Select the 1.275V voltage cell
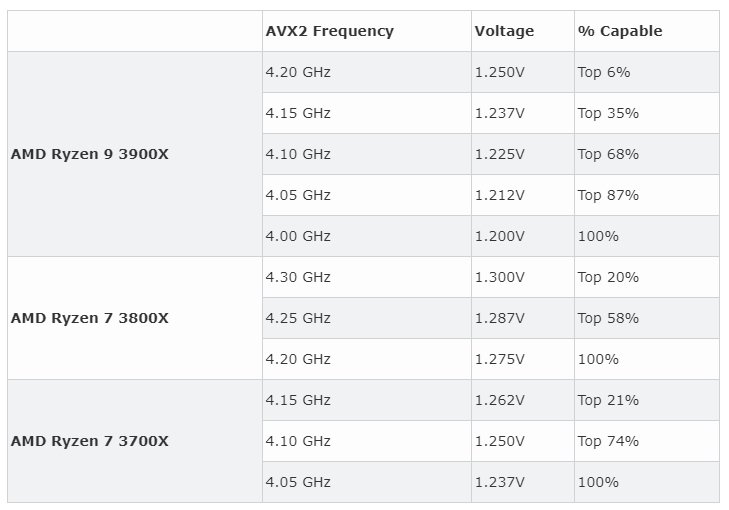Image resolution: width=729 pixels, height=510 pixels. pos(498,359)
